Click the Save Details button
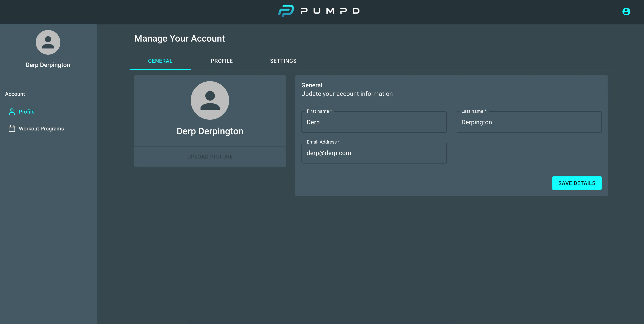 [577, 183]
